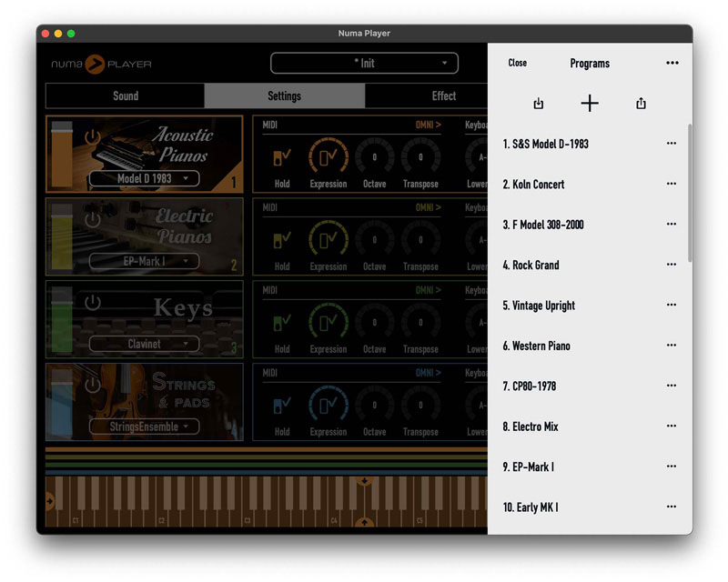Load the S&S Model D-1983 program
The height and width of the screenshot is (582, 728).
click(545, 144)
